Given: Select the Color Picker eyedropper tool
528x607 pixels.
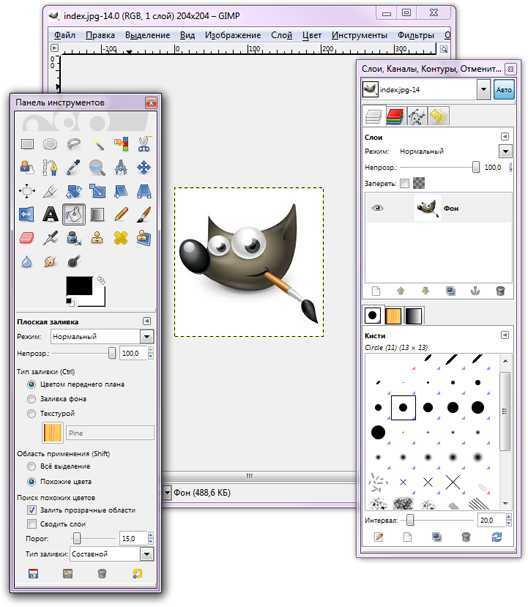Looking at the screenshot, I should point(74,168).
